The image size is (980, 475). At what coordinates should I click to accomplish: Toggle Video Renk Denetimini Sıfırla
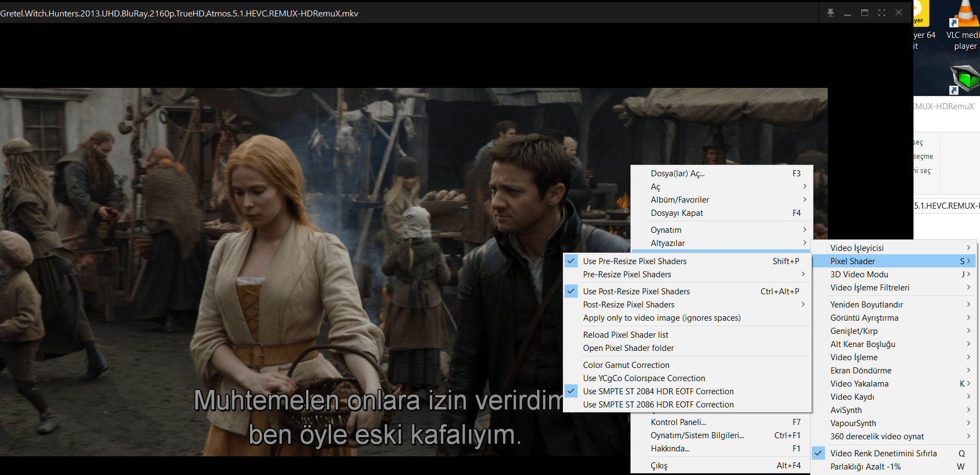pyautogui.click(x=883, y=454)
